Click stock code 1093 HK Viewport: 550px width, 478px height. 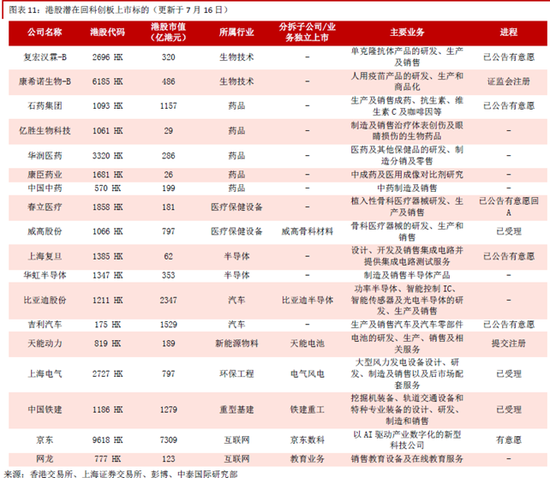pyautogui.click(x=107, y=106)
